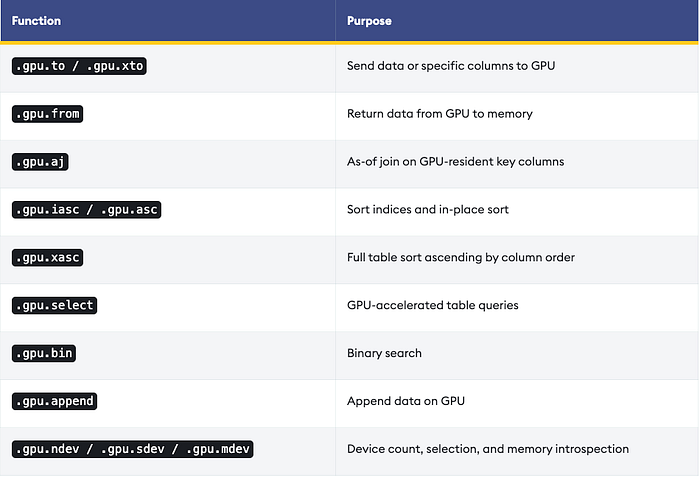This screenshot has height=477, width=700.
Task: Click the .gpu.iasc / .gpu.asc code badge
Action: pyautogui.click(x=86, y=209)
